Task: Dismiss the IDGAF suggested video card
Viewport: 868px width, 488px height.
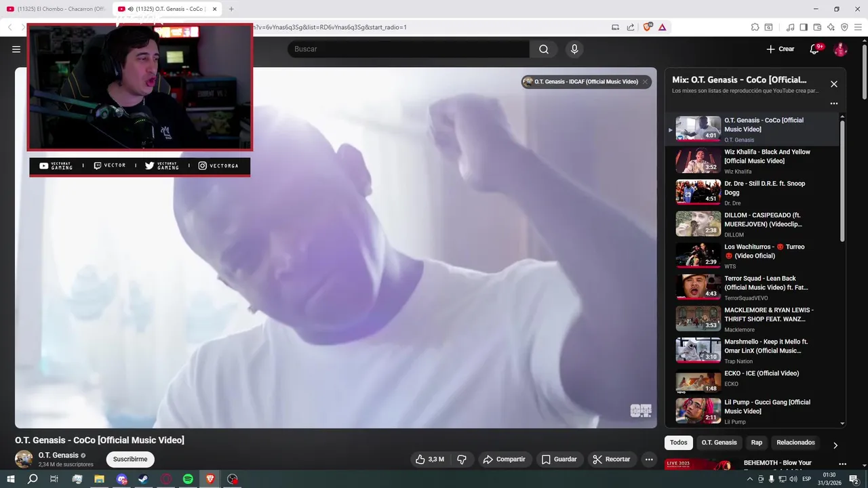Action: tap(645, 82)
